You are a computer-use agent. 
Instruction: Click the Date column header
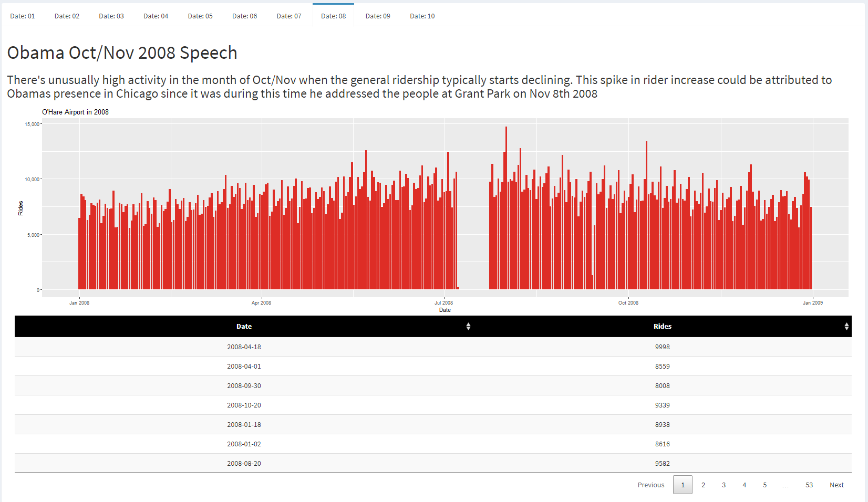[x=244, y=327]
